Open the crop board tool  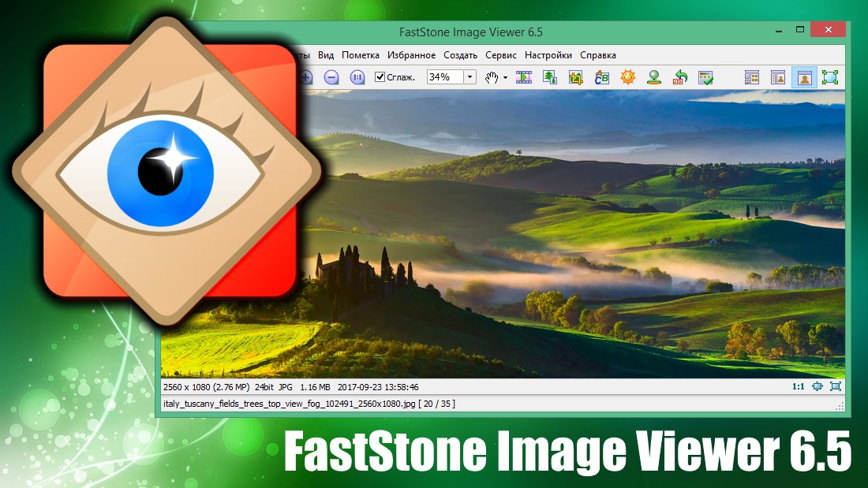(x=576, y=77)
